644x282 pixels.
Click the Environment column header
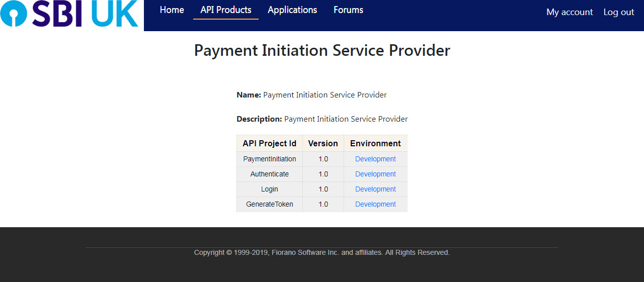pos(375,143)
